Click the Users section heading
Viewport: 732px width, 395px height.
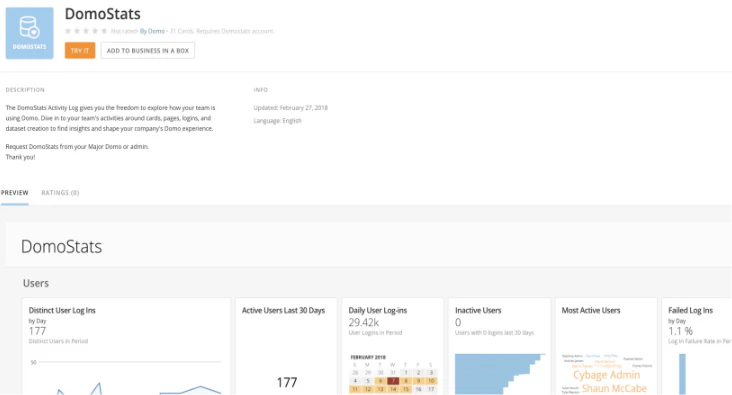coord(36,283)
